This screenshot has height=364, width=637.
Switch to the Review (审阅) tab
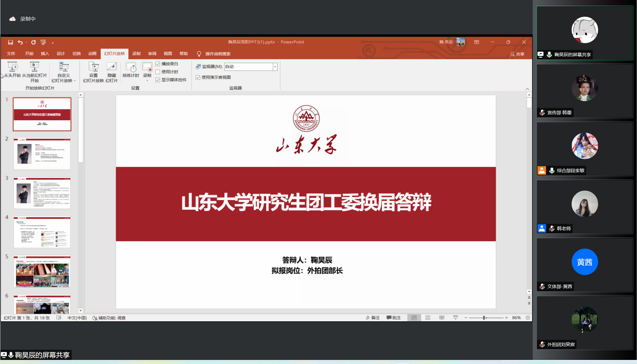pos(152,54)
